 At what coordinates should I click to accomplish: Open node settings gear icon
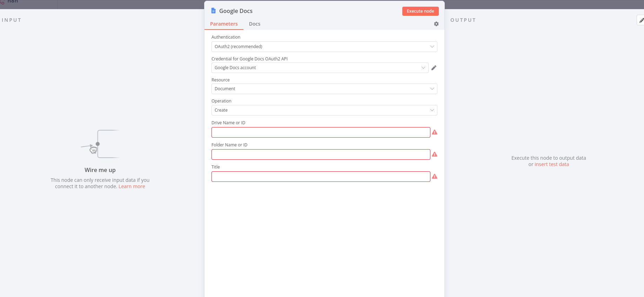pos(436,24)
